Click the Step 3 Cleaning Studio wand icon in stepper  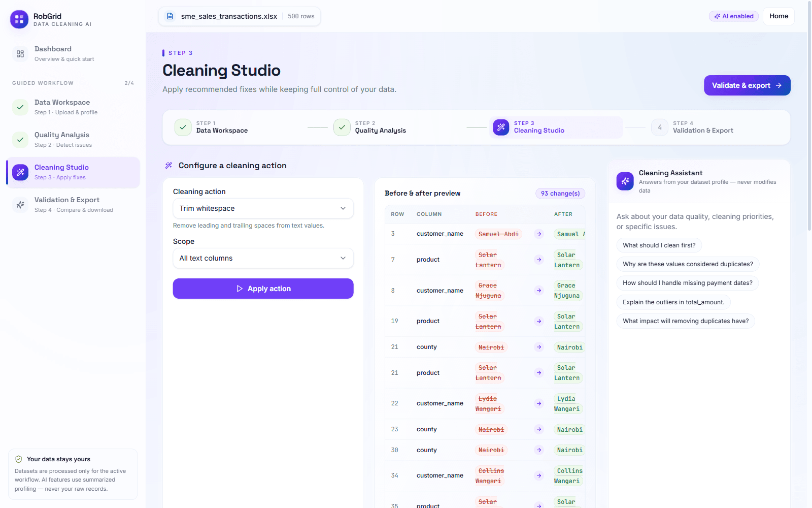click(501, 128)
